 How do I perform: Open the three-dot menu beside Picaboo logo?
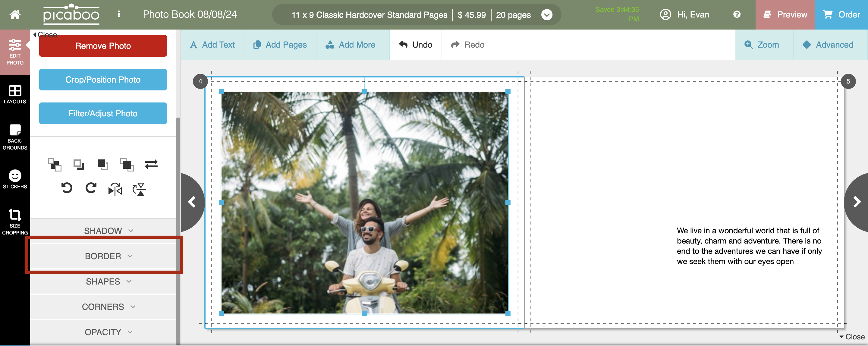(119, 14)
